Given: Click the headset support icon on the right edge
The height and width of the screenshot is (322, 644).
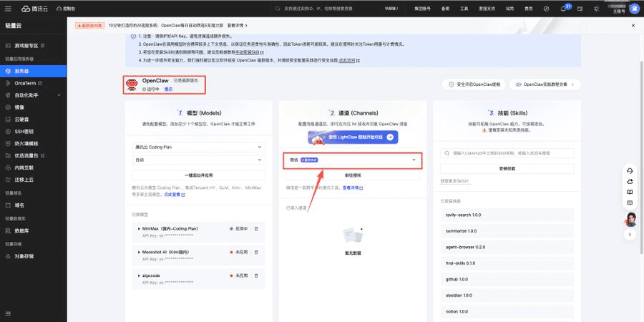Looking at the screenshot, I should tap(630, 171).
